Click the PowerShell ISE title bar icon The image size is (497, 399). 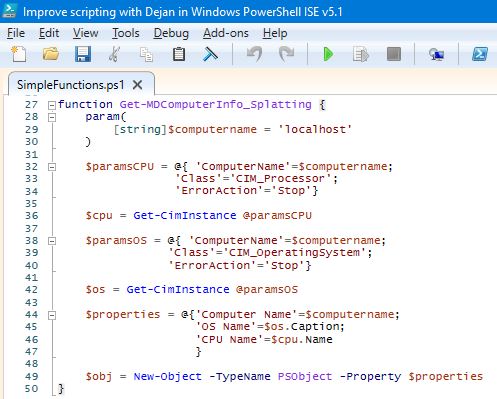click(x=9, y=11)
